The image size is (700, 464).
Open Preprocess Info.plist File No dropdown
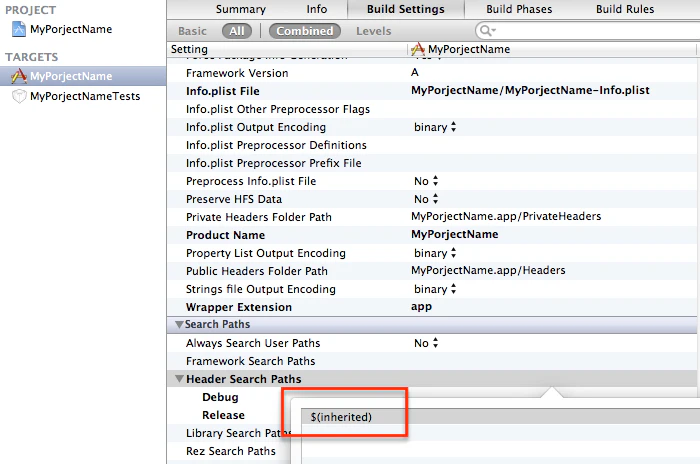point(426,181)
